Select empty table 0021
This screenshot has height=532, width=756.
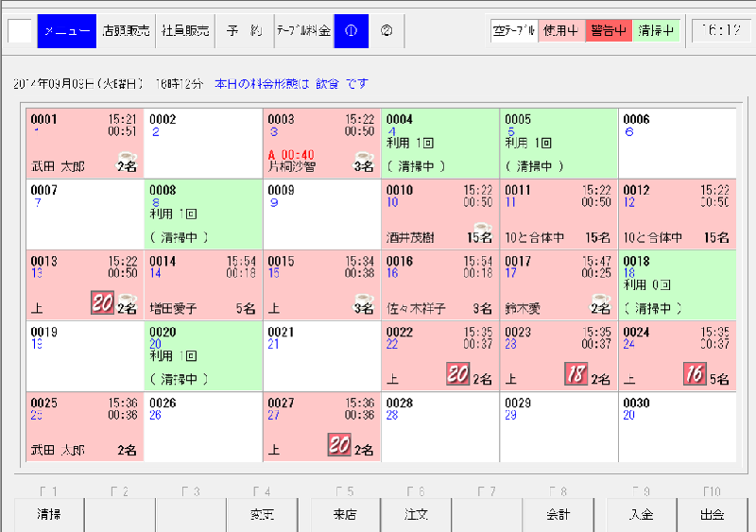321,356
